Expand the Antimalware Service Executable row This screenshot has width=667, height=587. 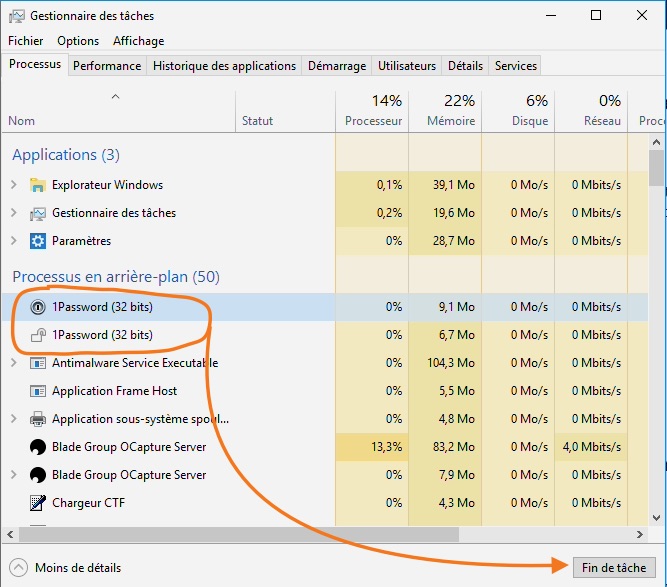[x=13, y=363]
